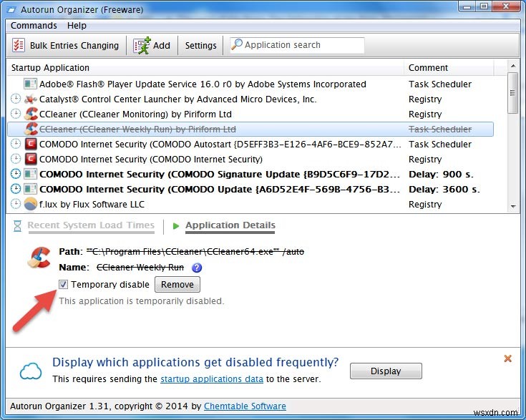Click red icon of COMODO Internet Security registry entry
This screenshot has height=420, width=526.
(31, 159)
